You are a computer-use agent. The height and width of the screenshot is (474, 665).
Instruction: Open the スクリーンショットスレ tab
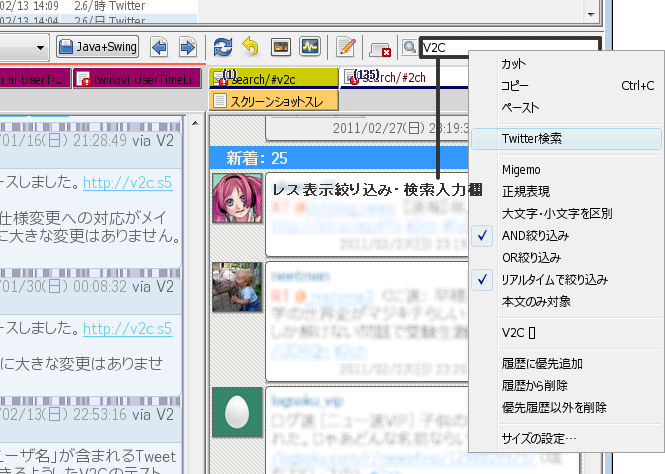tap(276, 101)
